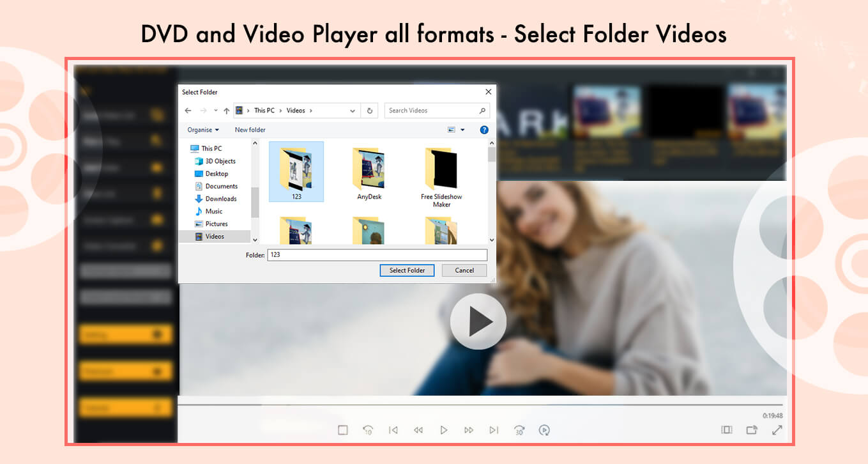
Task: Confirm with Select Folder button
Action: [407, 270]
